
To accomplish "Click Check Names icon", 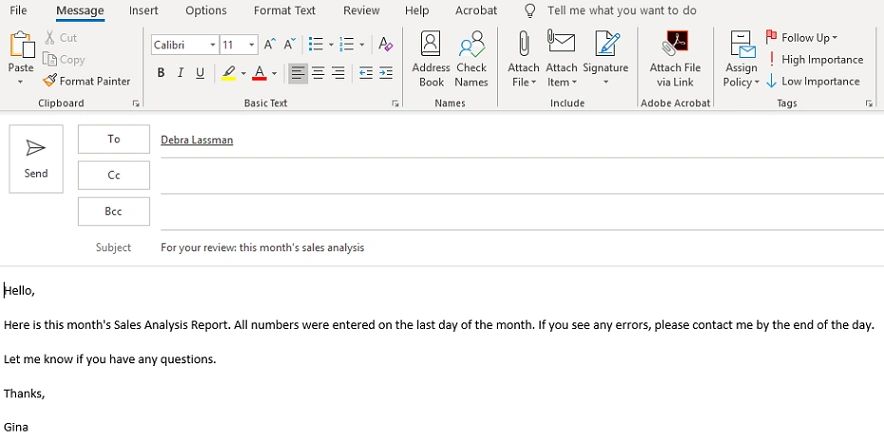I will coord(471,58).
